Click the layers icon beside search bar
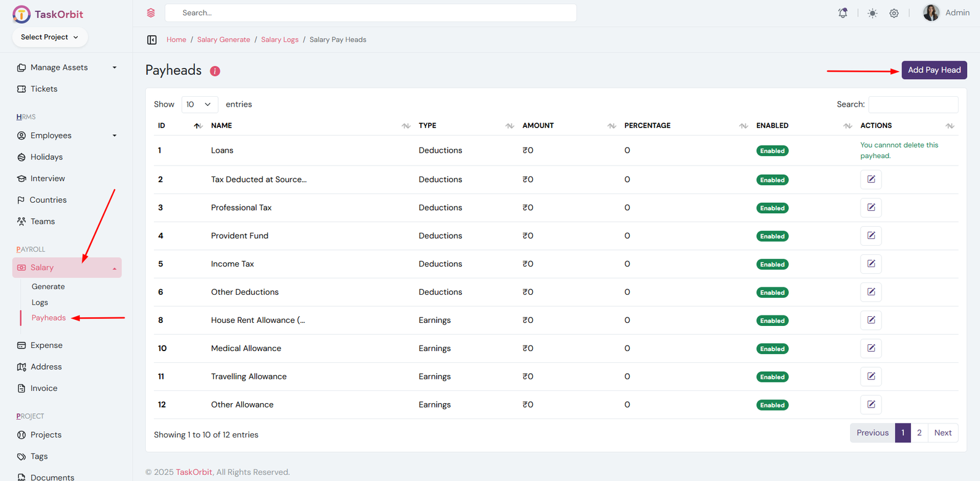The height and width of the screenshot is (481, 980). (x=151, y=13)
